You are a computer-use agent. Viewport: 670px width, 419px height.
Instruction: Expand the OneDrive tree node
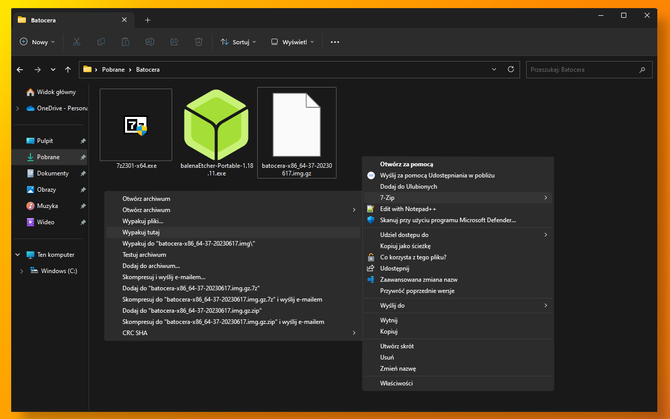18,108
